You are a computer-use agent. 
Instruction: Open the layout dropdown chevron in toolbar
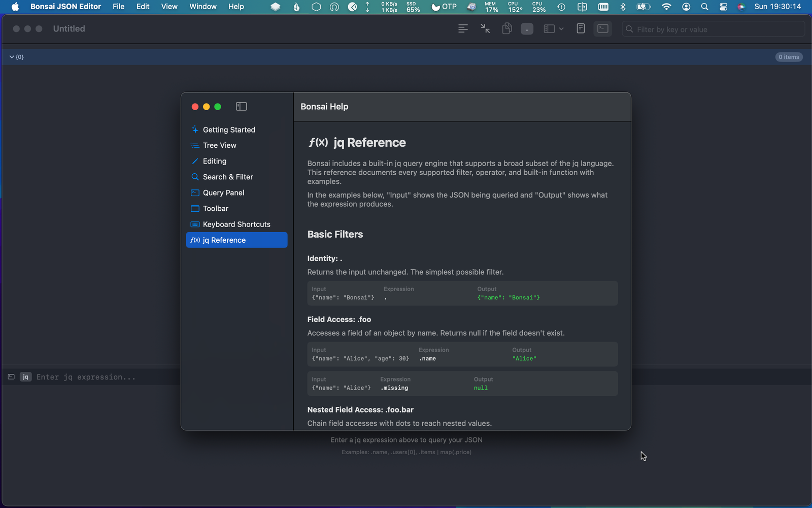click(x=561, y=29)
